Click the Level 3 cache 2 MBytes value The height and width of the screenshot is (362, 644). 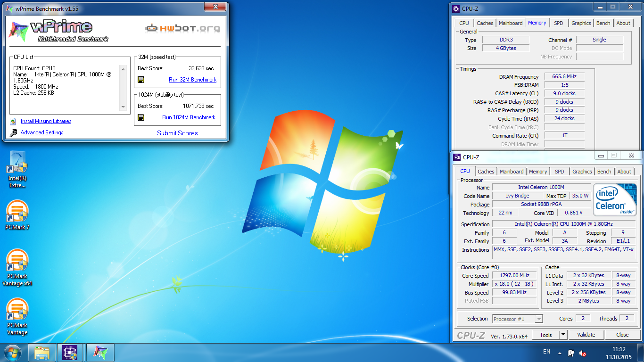click(x=588, y=301)
